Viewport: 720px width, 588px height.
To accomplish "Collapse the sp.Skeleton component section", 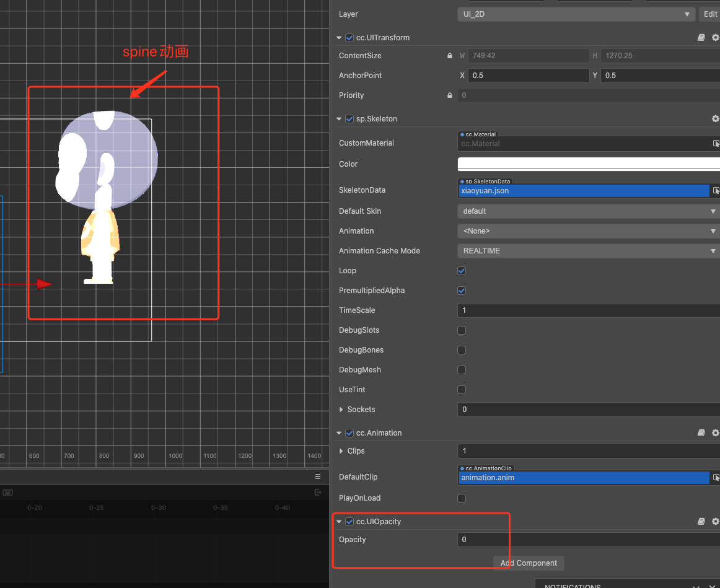I will (339, 119).
